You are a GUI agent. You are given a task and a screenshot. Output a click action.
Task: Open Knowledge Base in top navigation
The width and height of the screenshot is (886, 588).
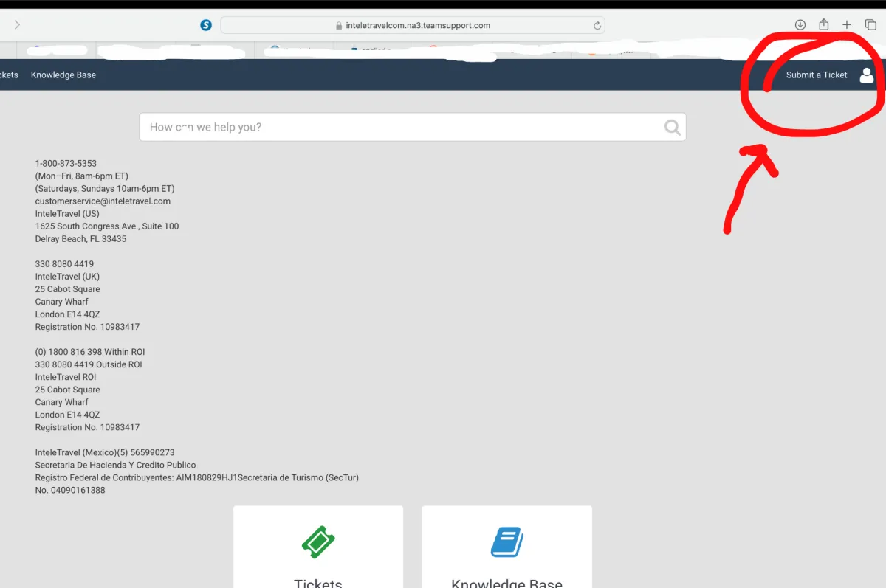[63, 75]
